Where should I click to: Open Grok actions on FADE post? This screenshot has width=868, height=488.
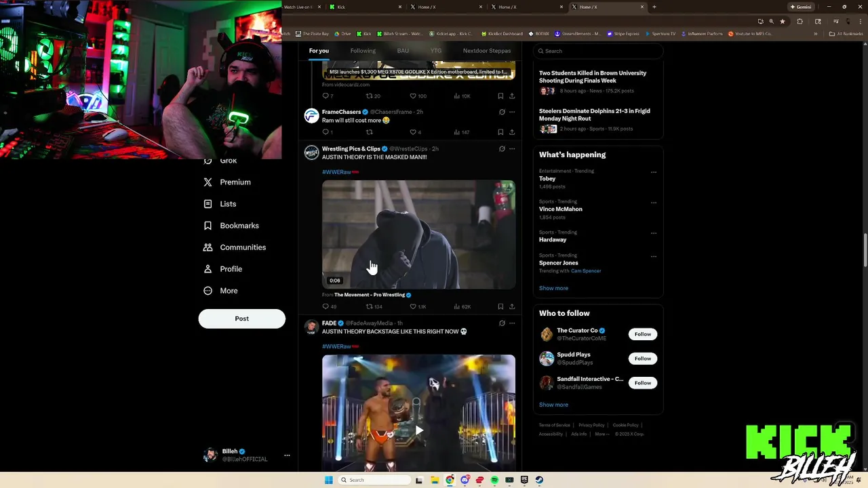coord(502,323)
